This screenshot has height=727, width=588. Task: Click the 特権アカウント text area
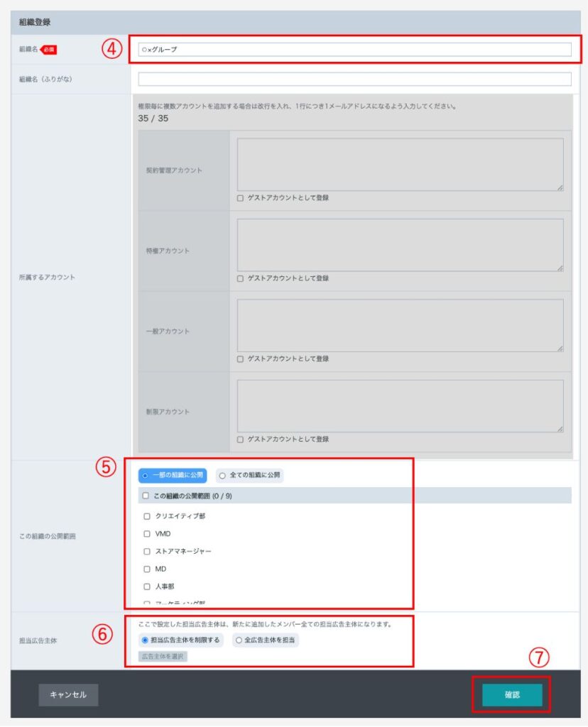400,245
